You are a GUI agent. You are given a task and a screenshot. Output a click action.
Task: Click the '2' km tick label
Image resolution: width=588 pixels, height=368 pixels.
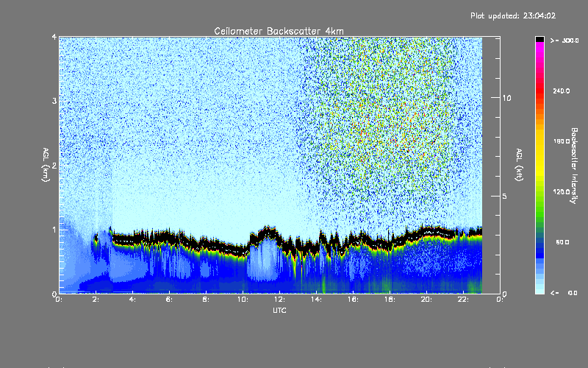(54, 165)
